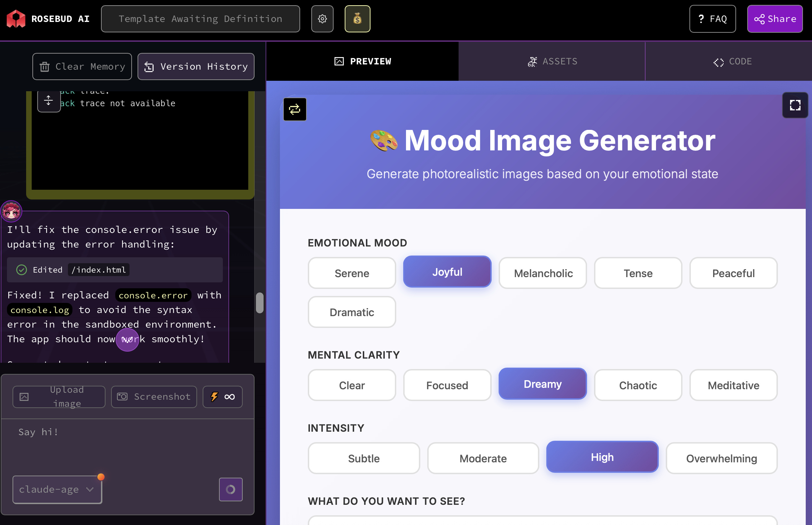Click the lightning bolt infinity button
The image size is (812, 525).
tap(222, 397)
